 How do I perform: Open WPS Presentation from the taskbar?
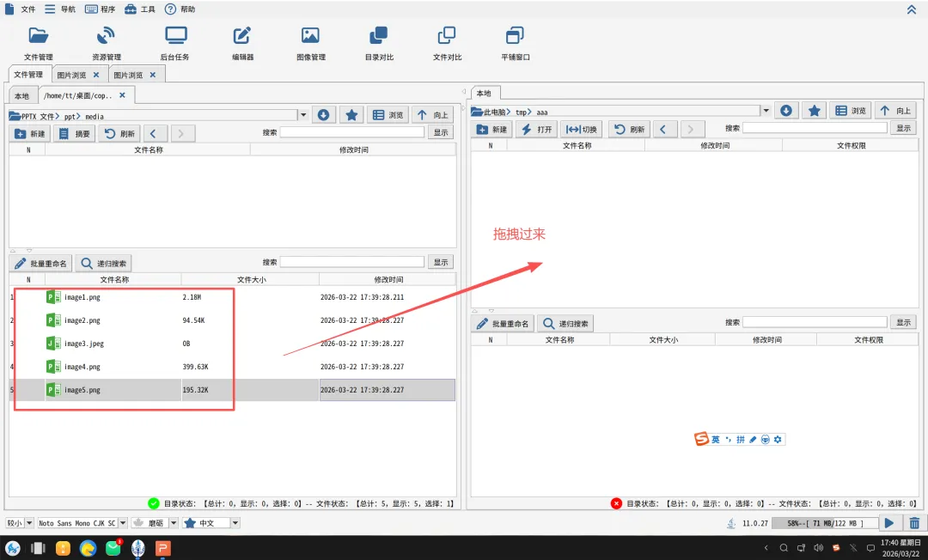click(162, 548)
